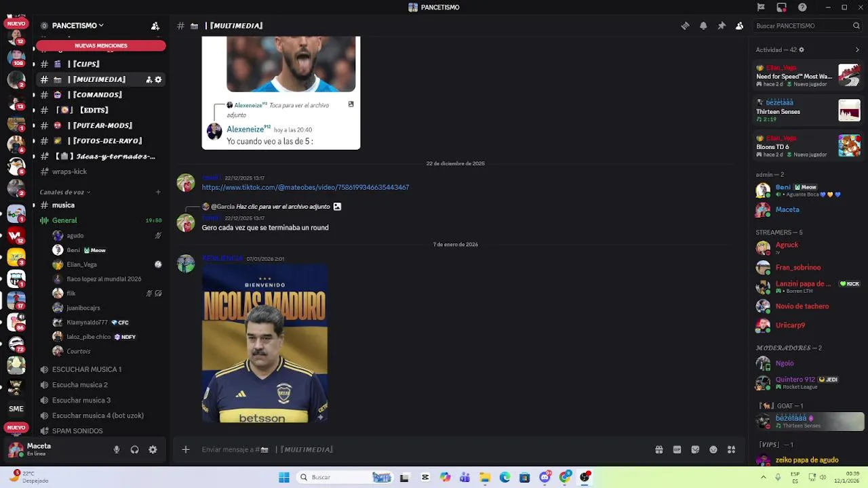Select member Novio de tachero
This screenshot has width=868, height=488.
[x=808, y=306]
